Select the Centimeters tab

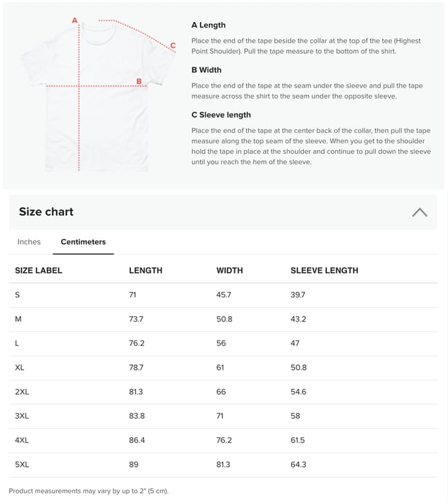coord(83,242)
